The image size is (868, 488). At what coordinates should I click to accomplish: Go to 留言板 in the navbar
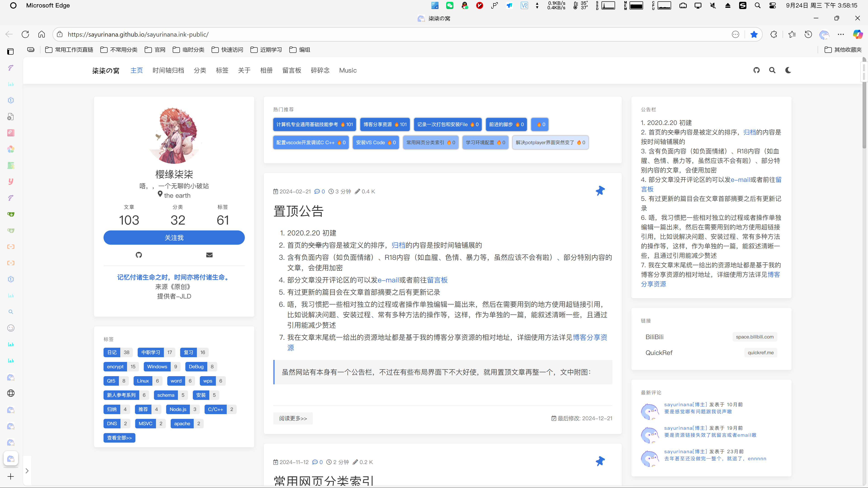pos(291,70)
